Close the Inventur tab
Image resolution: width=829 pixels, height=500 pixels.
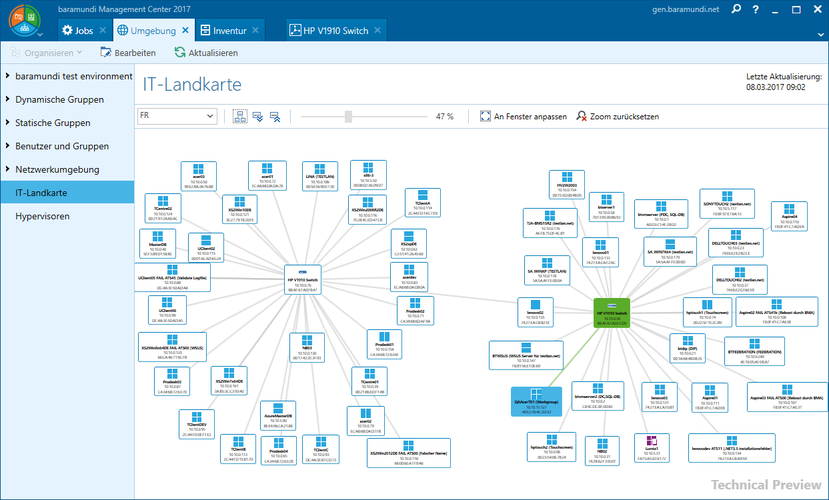point(255,30)
